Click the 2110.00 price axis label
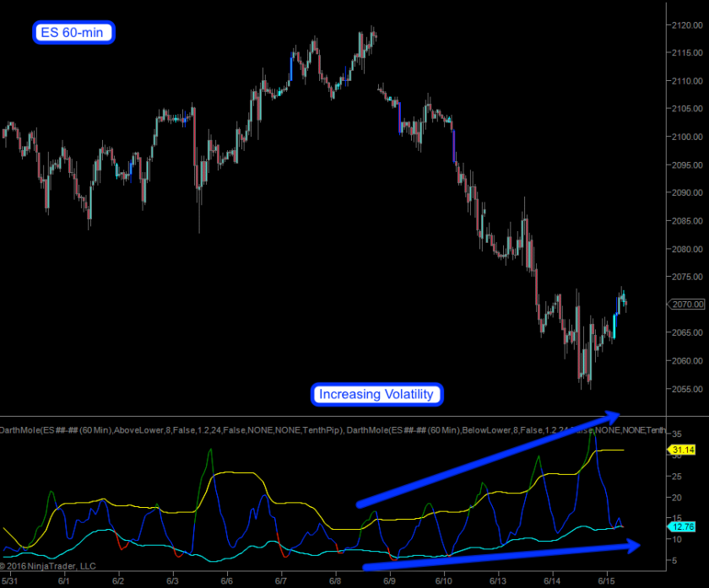 [687, 81]
